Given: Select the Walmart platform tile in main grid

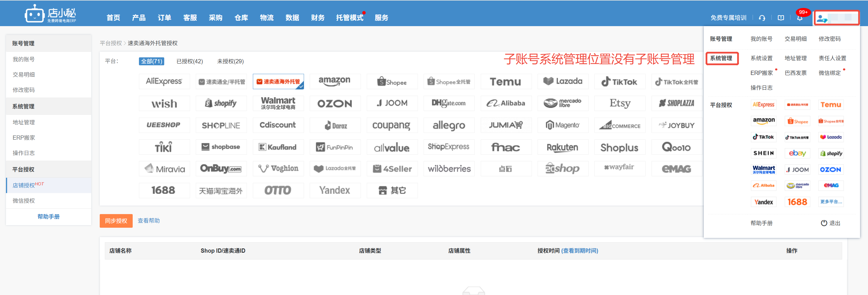Looking at the screenshot, I should [x=278, y=103].
